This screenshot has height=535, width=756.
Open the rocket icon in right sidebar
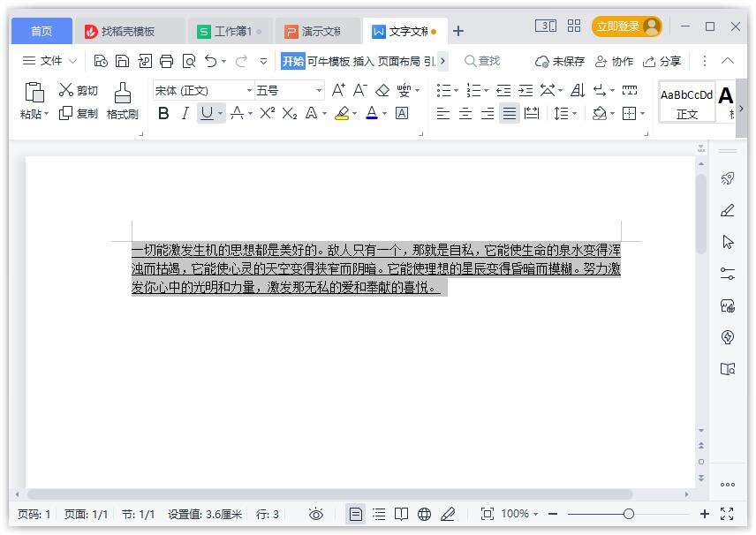click(728, 178)
